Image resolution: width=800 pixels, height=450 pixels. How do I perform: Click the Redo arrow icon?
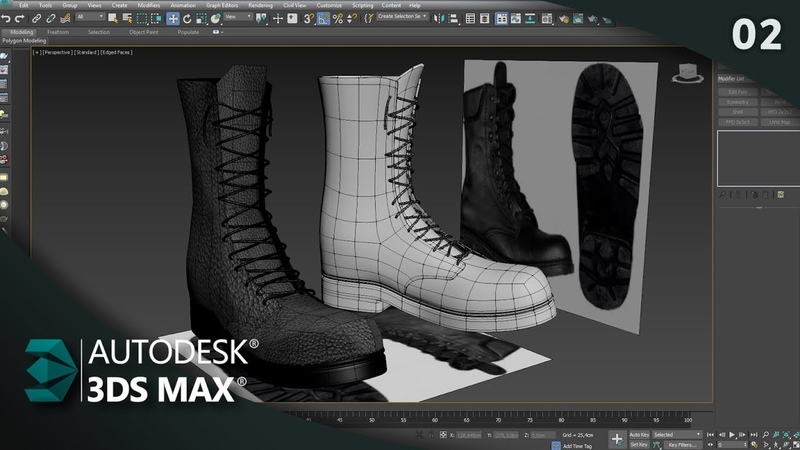(20, 19)
